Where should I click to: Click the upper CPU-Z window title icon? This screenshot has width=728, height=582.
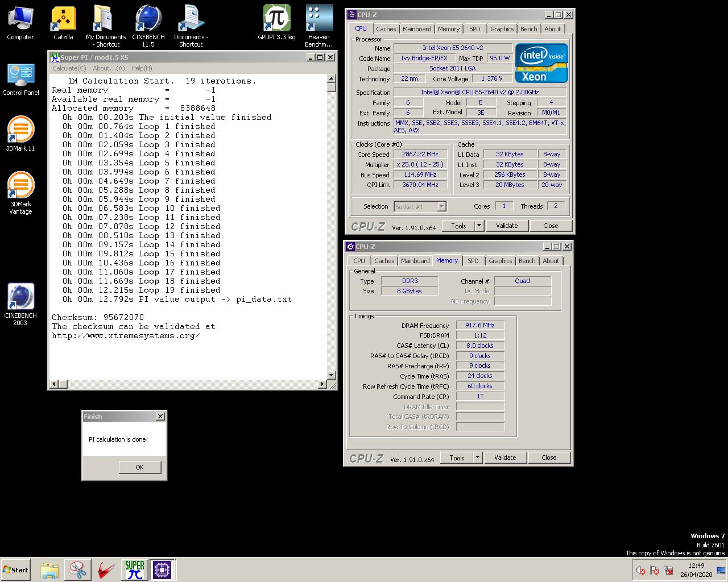pyautogui.click(x=351, y=15)
